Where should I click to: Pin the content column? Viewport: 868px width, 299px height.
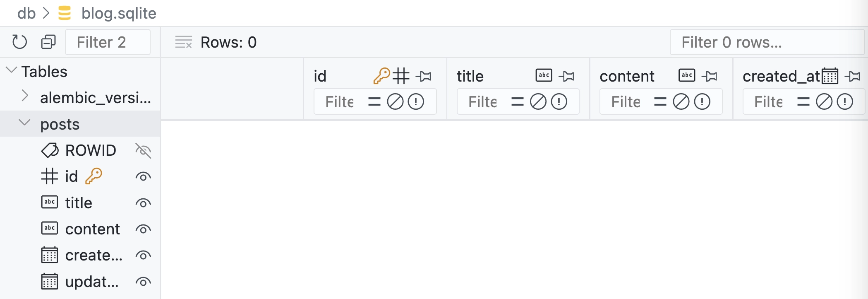coord(710,76)
